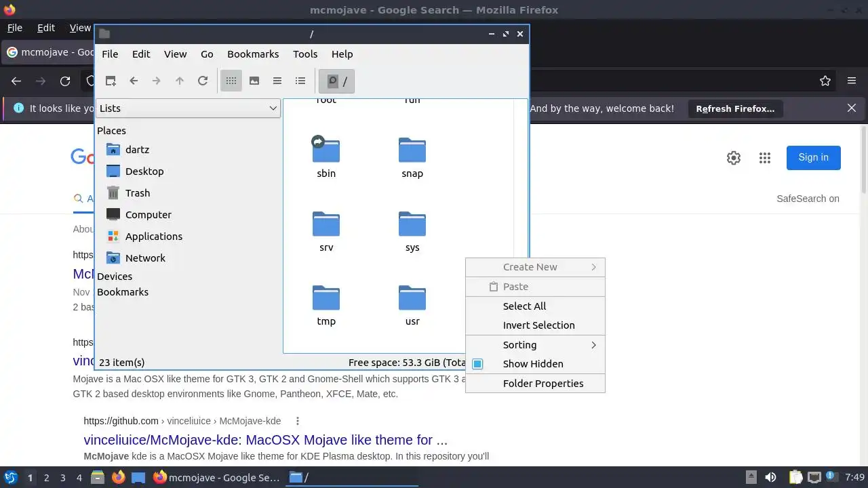The image size is (868, 488).
Task: Open the file manager Tools menu
Action: tap(305, 54)
